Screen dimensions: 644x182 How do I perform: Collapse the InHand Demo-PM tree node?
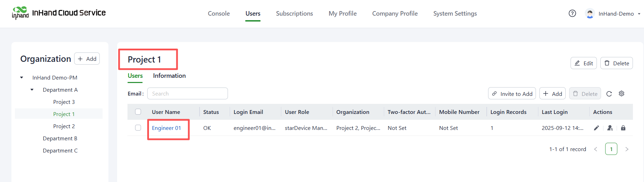pyautogui.click(x=22, y=78)
